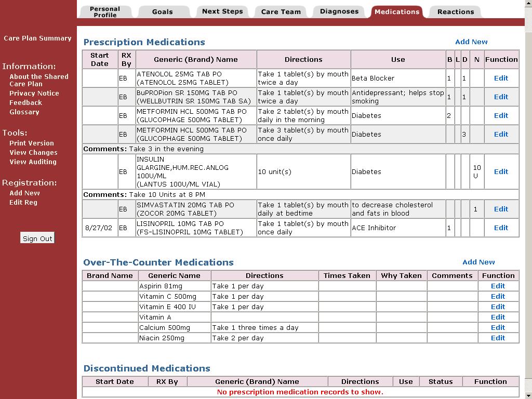Viewport: 532px width, 399px height.
Task: Select the Diagnoses tab
Action: (339, 11)
